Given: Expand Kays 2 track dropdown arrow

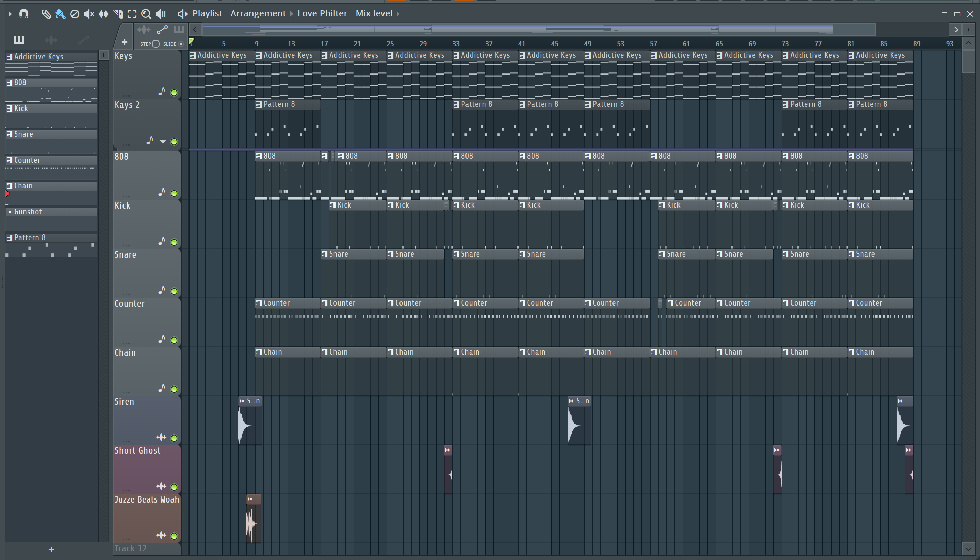Looking at the screenshot, I should (x=163, y=142).
